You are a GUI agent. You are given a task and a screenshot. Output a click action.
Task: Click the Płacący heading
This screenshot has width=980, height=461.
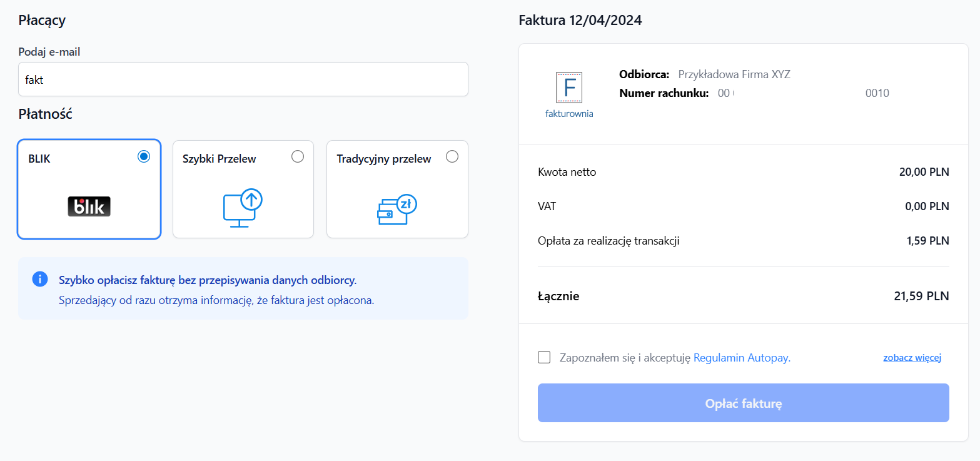pos(42,21)
